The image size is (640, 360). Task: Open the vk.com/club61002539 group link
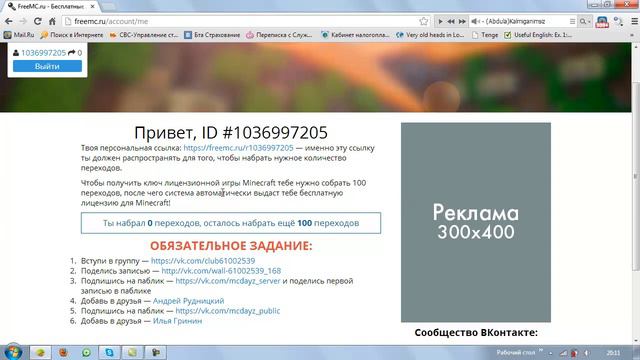point(203,261)
